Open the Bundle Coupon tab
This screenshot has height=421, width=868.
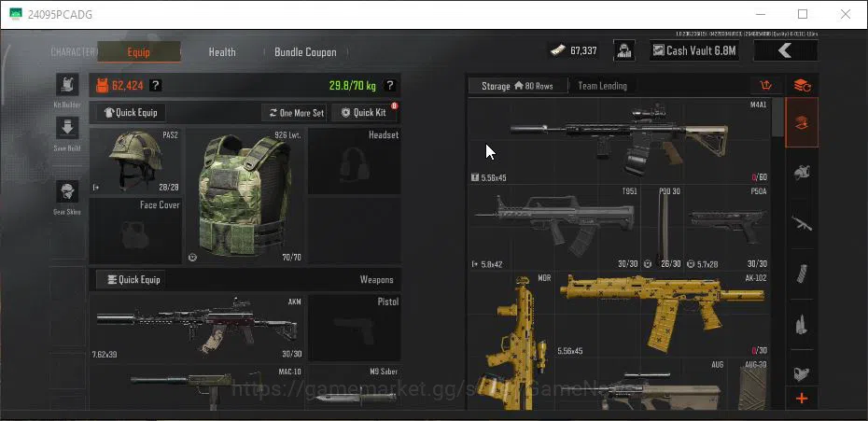[305, 52]
